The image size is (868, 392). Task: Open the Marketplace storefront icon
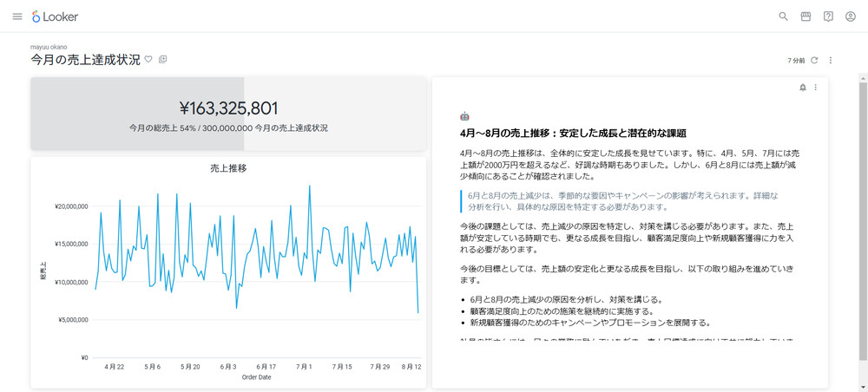(806, 16)
